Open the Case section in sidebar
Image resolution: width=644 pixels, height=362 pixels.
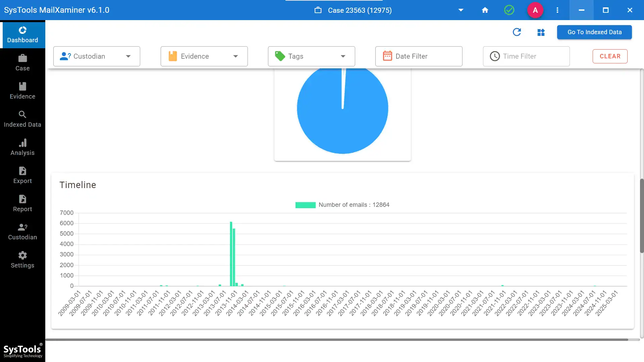pyautogui.click(x=22, y=63)
